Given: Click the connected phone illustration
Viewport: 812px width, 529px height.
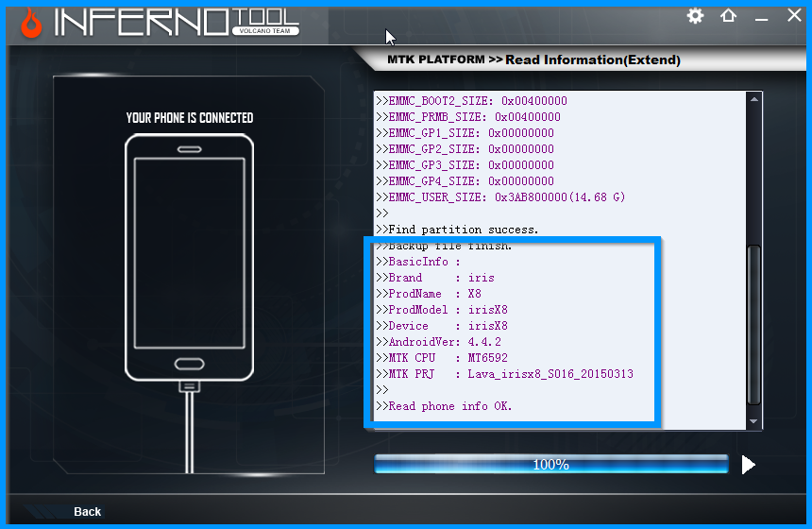Looking at the screenshot, I should pyautogui.click(x=190, y=258).
